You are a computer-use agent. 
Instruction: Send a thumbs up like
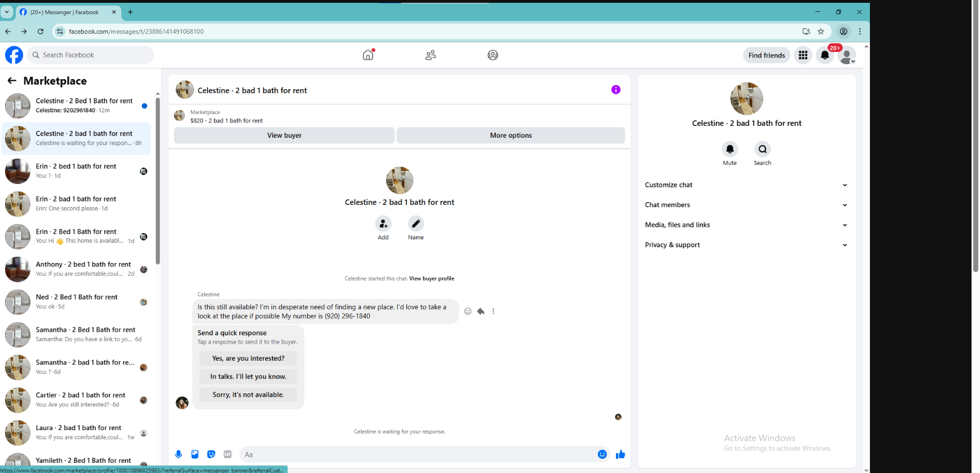tap(620, 454)
